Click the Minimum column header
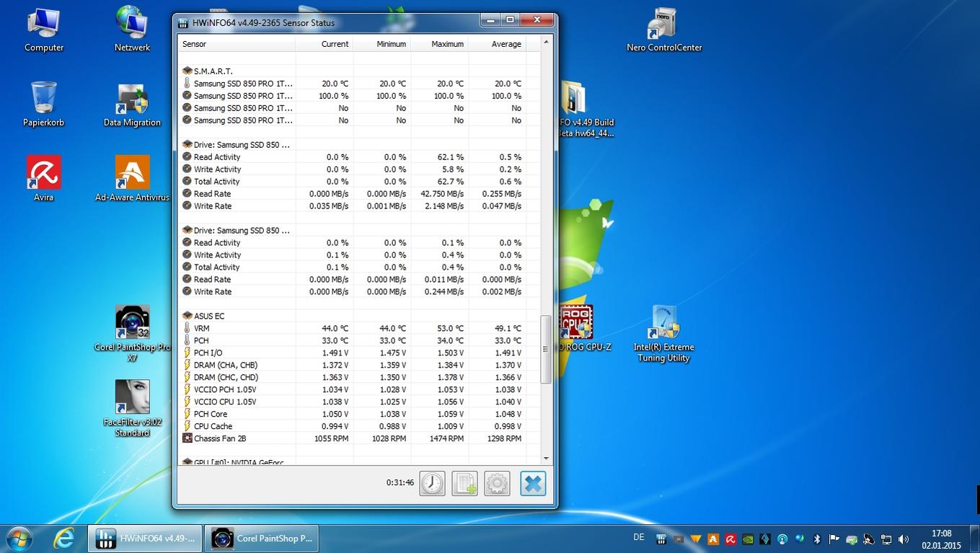 (x=382, y=44)
